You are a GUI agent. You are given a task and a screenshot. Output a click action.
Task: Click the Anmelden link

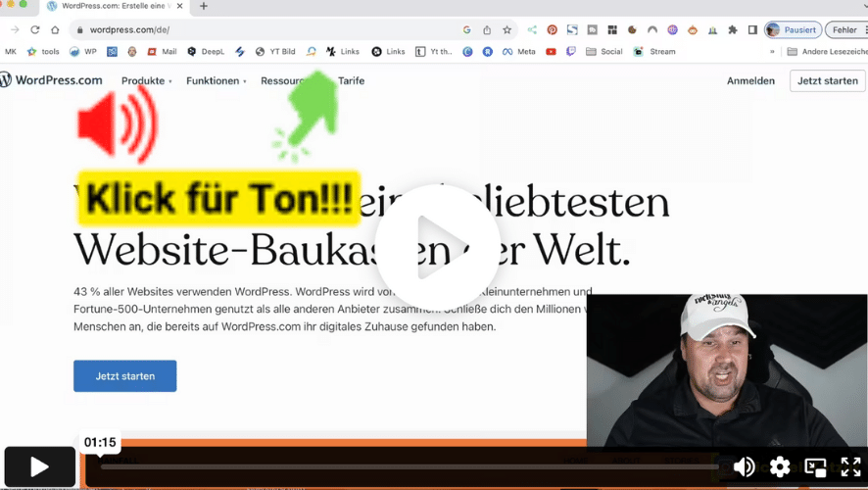[x=750, y=80]
